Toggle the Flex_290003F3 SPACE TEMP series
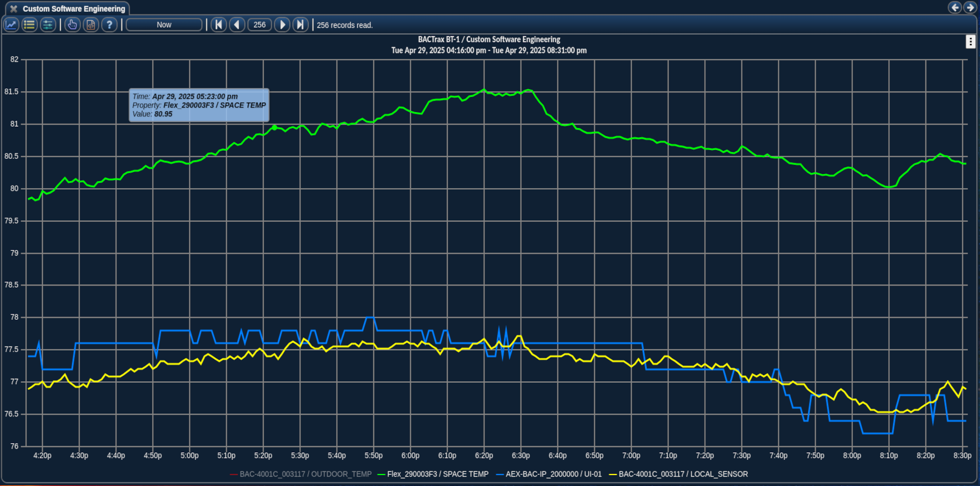 [x=437, y=474]
